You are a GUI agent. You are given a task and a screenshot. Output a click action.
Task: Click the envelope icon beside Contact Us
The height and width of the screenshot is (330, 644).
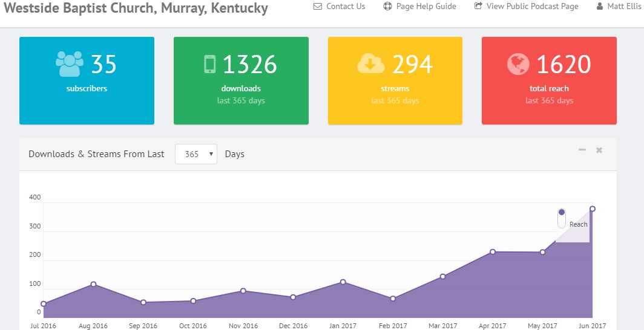318,7
